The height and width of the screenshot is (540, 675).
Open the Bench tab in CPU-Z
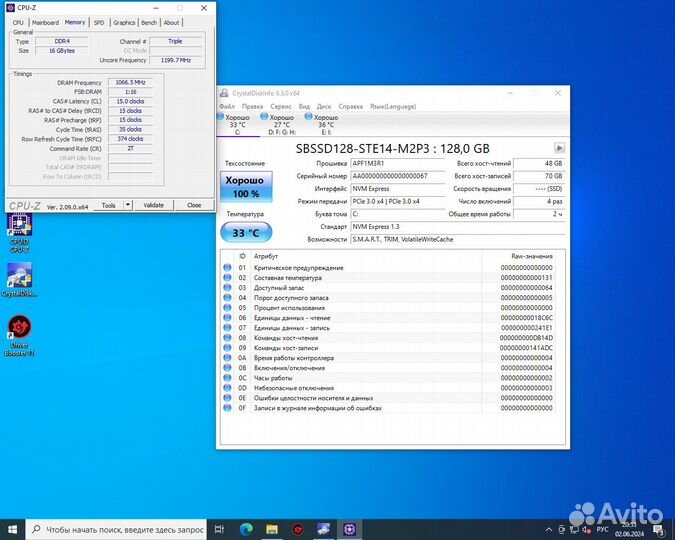pos(149,22)
